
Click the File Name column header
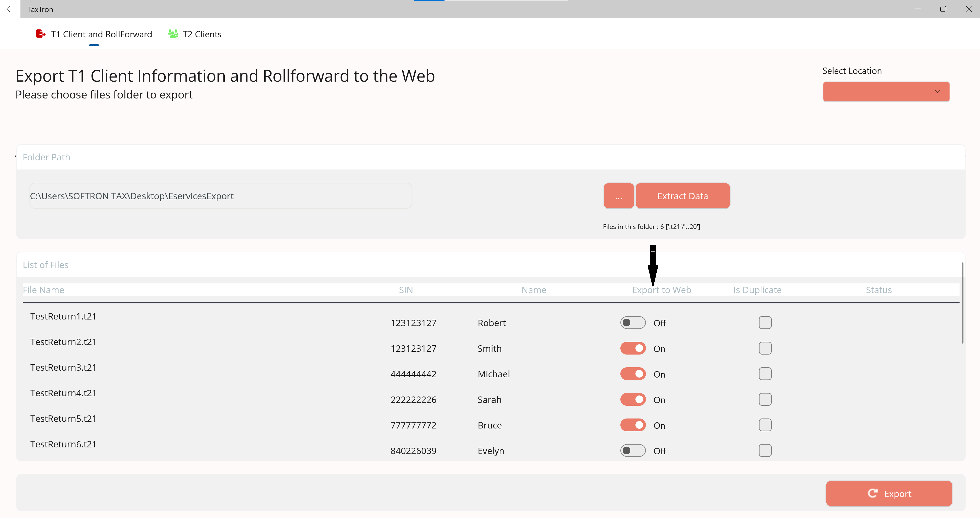point(43,290)
